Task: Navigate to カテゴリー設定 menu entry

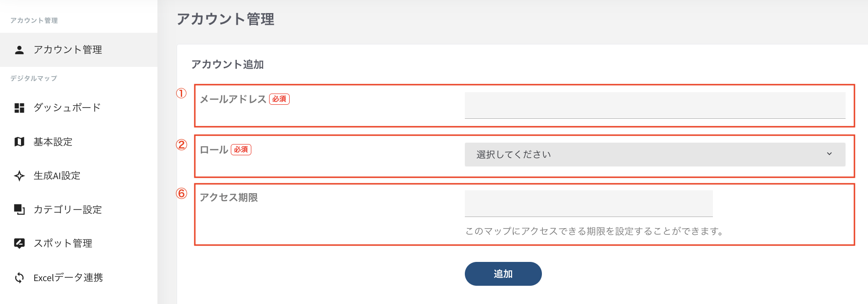Action: point(68,210)
